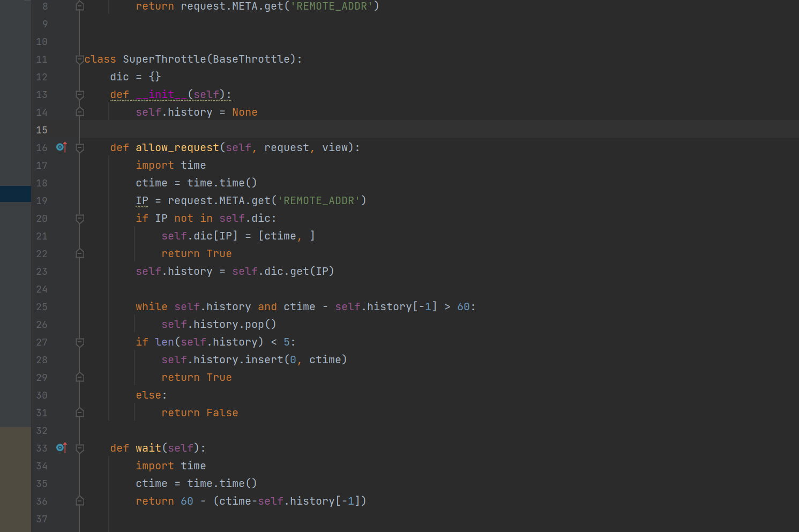Collapse the SuperThrottle class fold marker
The width and height of the screenshot is (799, 532).
tap(80, 59)
